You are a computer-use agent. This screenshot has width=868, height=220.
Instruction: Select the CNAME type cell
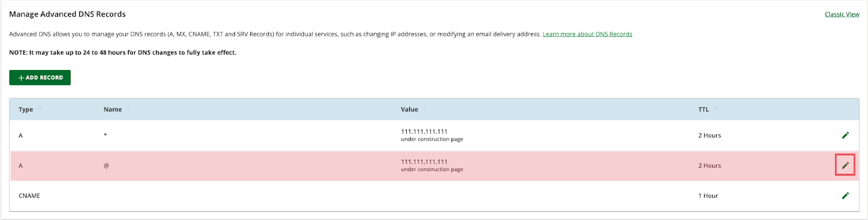(x=29, y=196)
